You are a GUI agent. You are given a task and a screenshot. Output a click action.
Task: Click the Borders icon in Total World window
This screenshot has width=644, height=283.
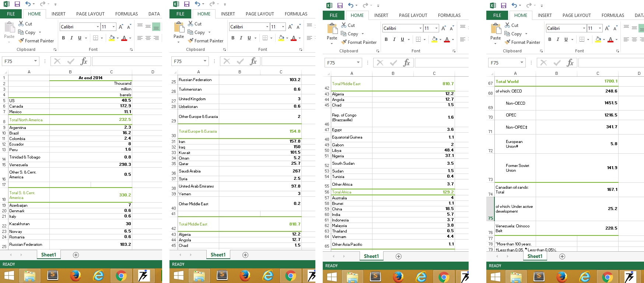pos(582,39)
